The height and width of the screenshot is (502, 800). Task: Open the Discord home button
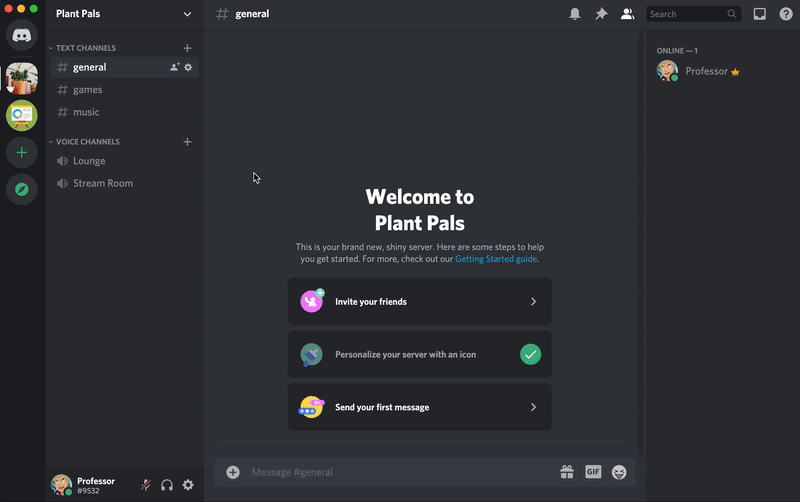22,36
